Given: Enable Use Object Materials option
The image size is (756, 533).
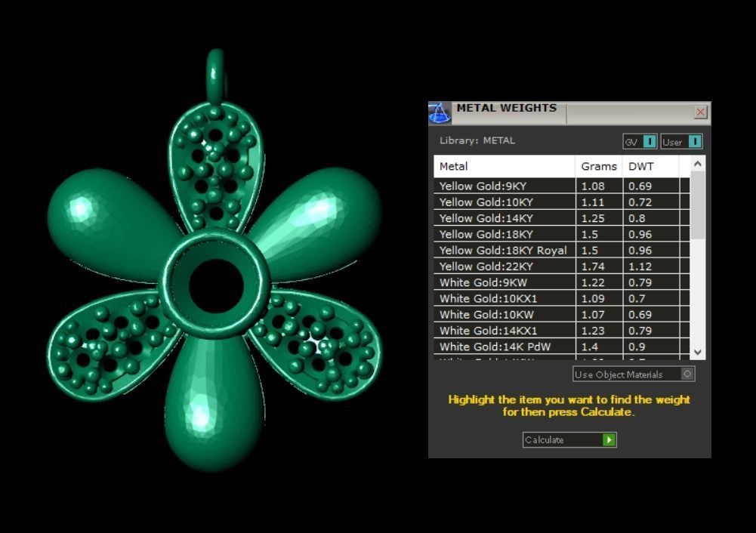Looking at the screenshot, I should (634, 374).
